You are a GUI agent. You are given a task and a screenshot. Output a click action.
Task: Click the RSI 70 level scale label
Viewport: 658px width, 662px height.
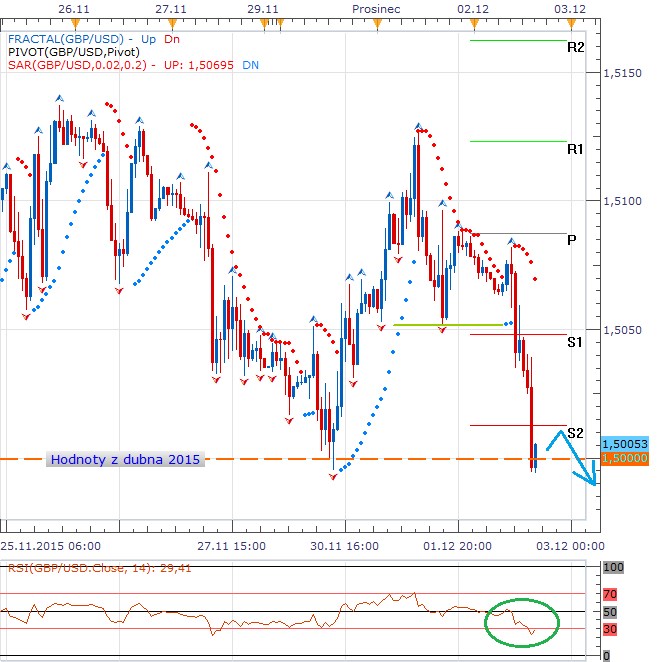click(x=612, y=594)
